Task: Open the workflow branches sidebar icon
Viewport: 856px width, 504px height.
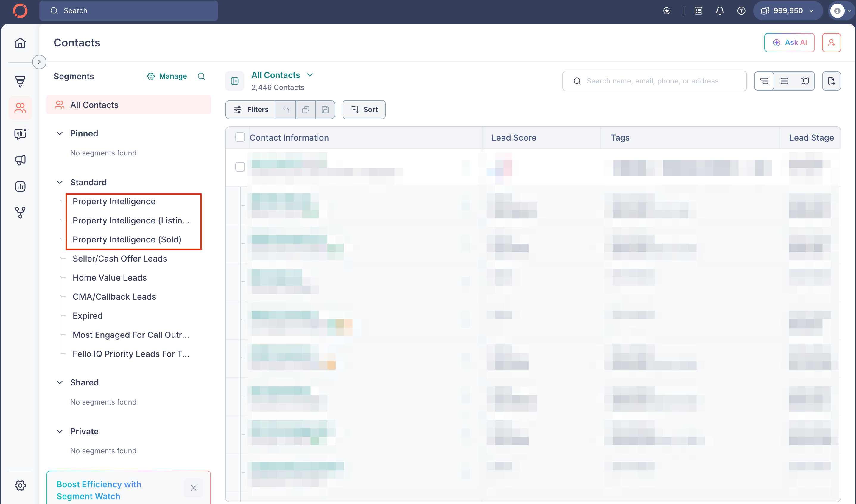Action: point(20,213)
